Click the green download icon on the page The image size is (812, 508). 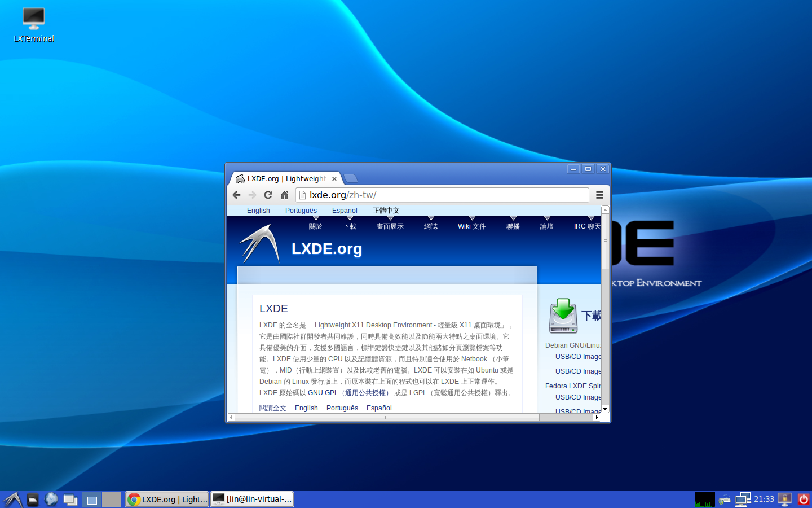pos(563,315)
